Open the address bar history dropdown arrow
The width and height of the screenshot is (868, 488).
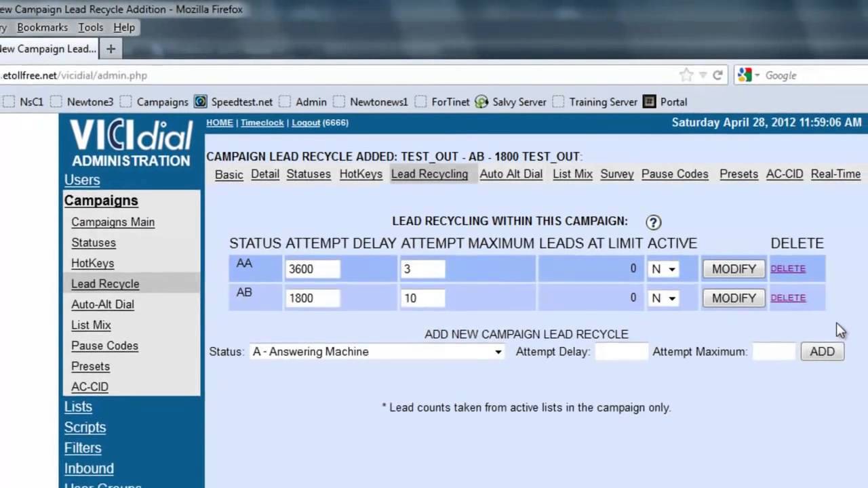pos(703,75)
